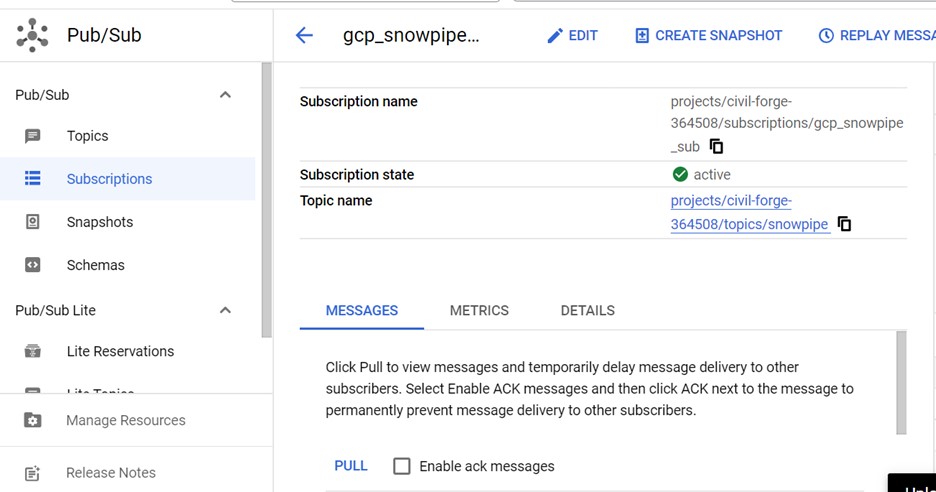
Task: Switch to the Metrics tab
Action: [479, 310]
